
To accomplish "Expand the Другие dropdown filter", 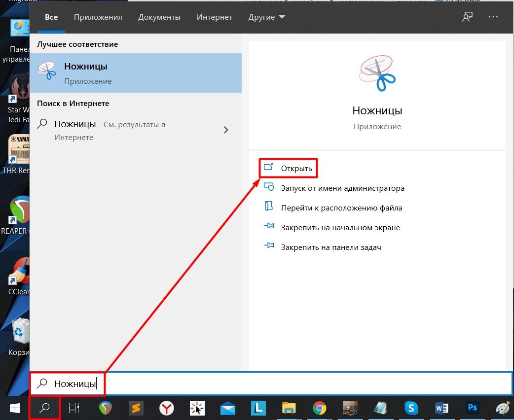I will 266,17.
